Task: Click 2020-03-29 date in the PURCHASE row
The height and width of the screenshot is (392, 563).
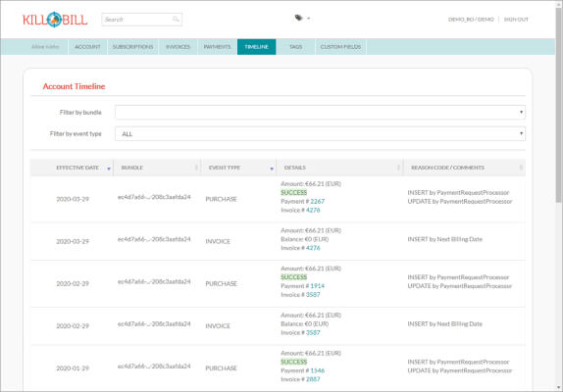Action: pyautogui.click(x=73, y=199)
